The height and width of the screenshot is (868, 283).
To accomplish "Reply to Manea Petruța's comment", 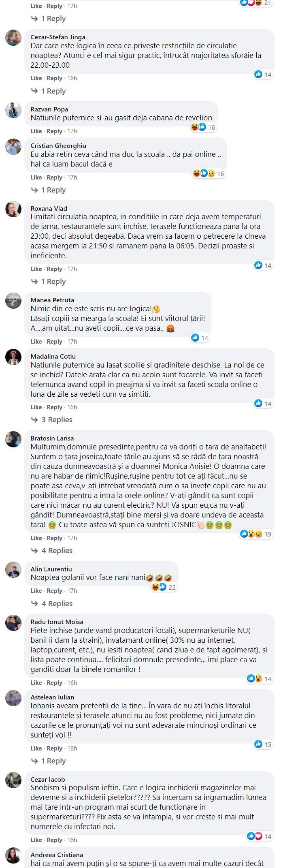I will [54, 342].
